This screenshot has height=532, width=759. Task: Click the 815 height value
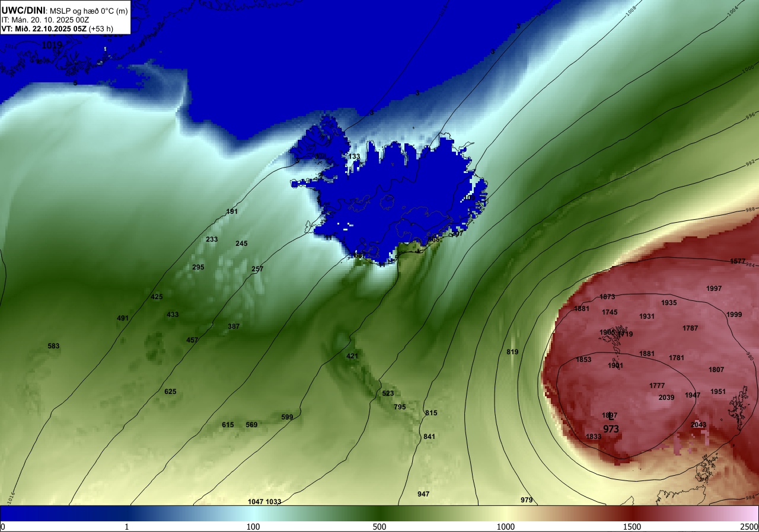click(x=431, y=413)
